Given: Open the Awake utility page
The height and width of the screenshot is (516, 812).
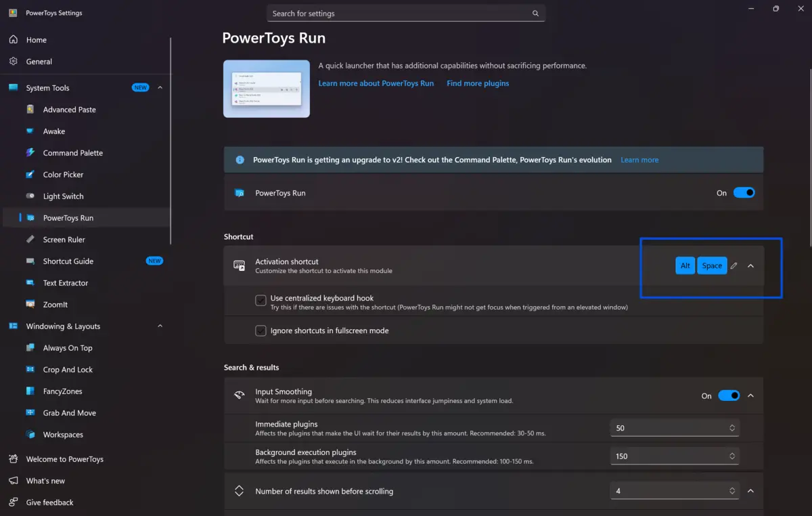Looking at the screenshot, I should coord(54,131).
